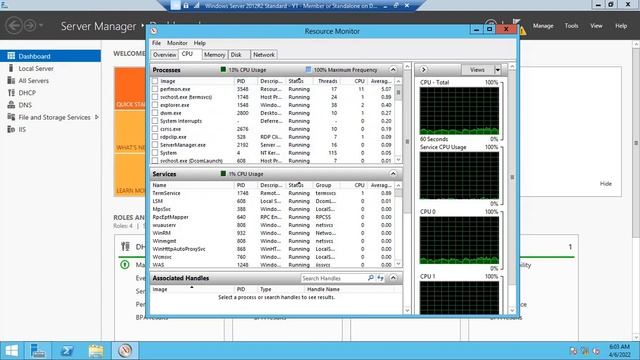Screen dimensions: 640x360
Task: Go back in Server Manager navigation
Action: click(x=14, y=26)
